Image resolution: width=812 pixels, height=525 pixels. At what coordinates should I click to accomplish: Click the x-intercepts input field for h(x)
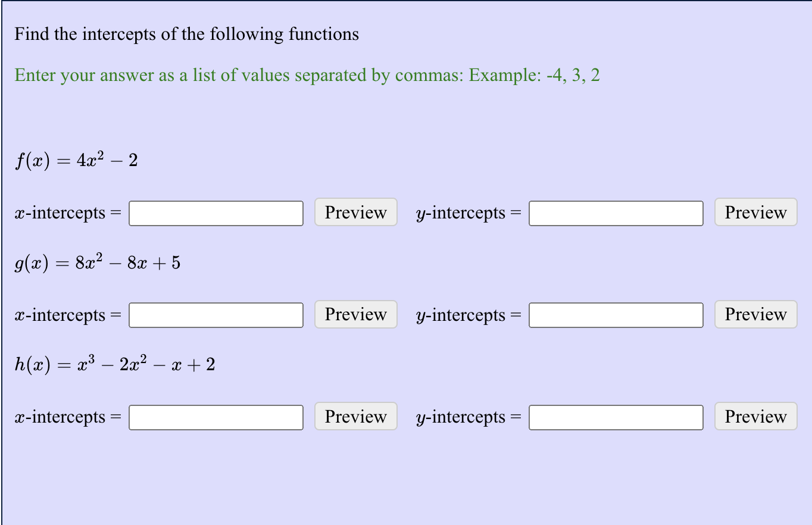(216, 417)
